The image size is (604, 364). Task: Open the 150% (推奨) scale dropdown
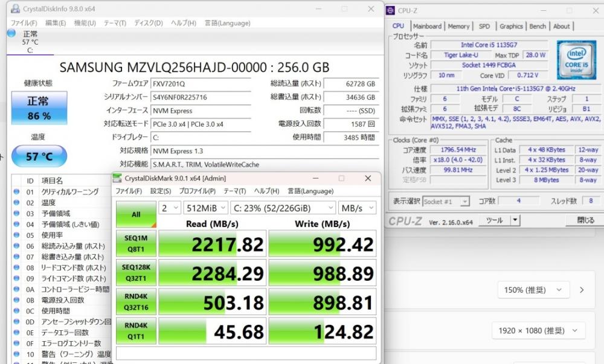[533, 290]
